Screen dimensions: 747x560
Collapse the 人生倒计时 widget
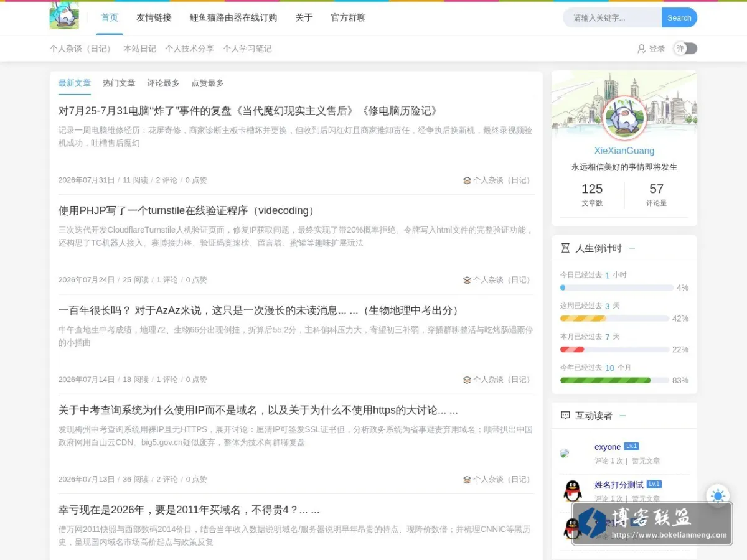pyautogui.click(x=632, y=248)
